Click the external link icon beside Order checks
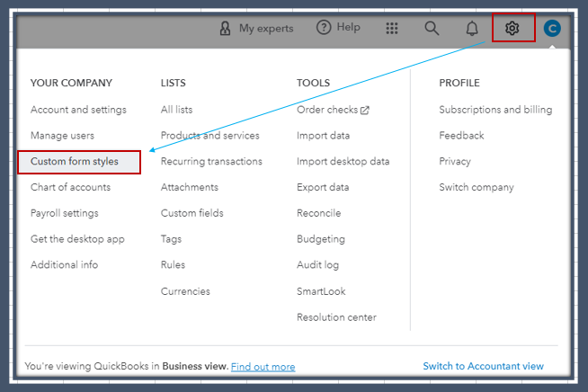 [x=365, y=111]
